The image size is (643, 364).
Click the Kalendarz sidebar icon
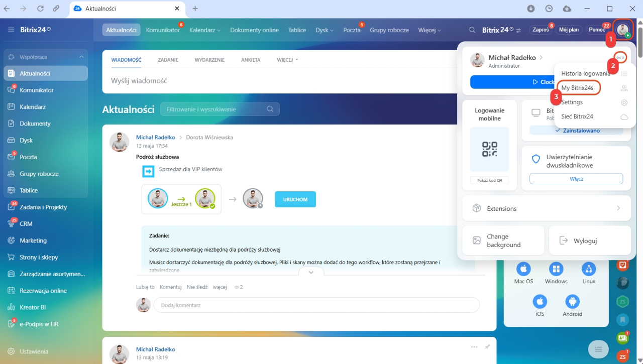(x=11, y=106)
